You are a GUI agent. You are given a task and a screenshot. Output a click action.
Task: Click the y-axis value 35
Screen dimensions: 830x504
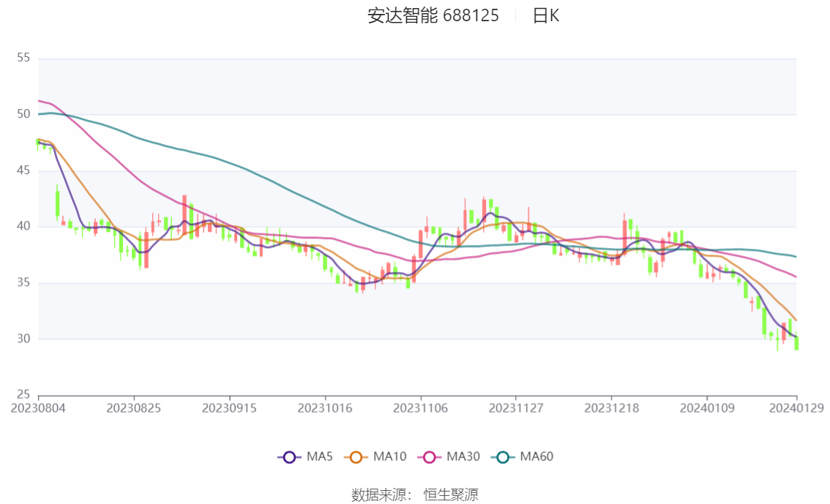[23, 282]
